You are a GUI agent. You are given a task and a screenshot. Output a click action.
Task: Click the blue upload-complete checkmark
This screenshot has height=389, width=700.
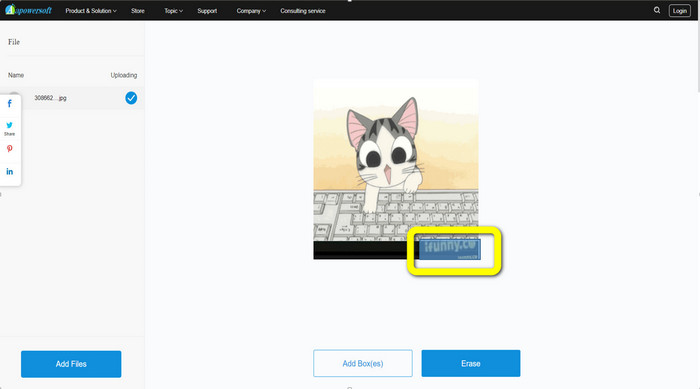[131, 98]
